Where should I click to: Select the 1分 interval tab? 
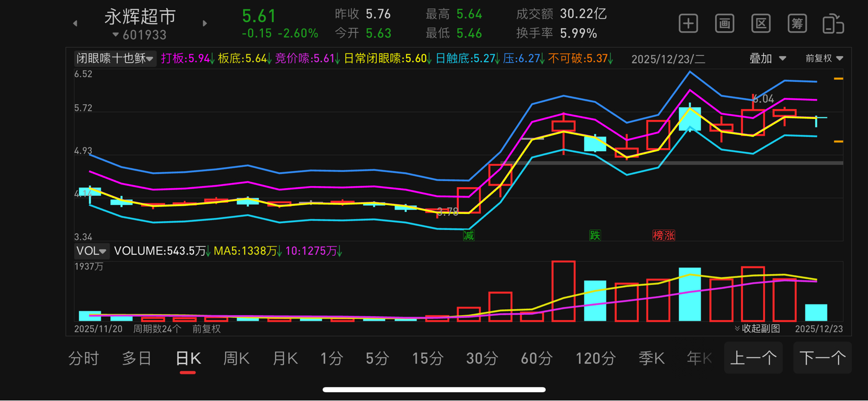coord(332,359)
